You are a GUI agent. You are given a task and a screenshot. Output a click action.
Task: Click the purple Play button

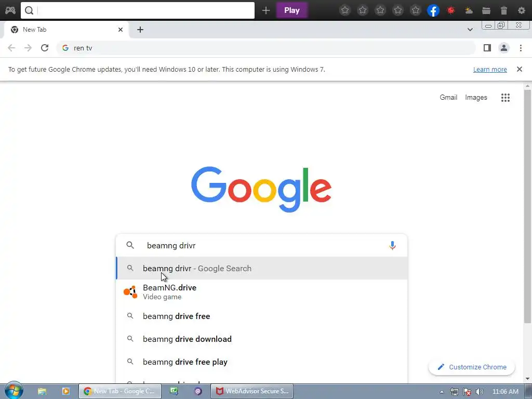(x=292, y=10)
